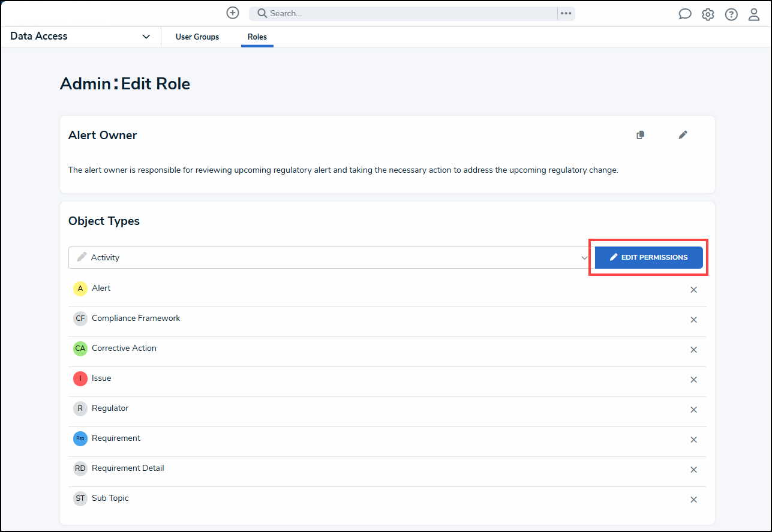Click the circular plus create icon
Image resolution: width=772 pixels, height=532 pixels.
point(233,13)
